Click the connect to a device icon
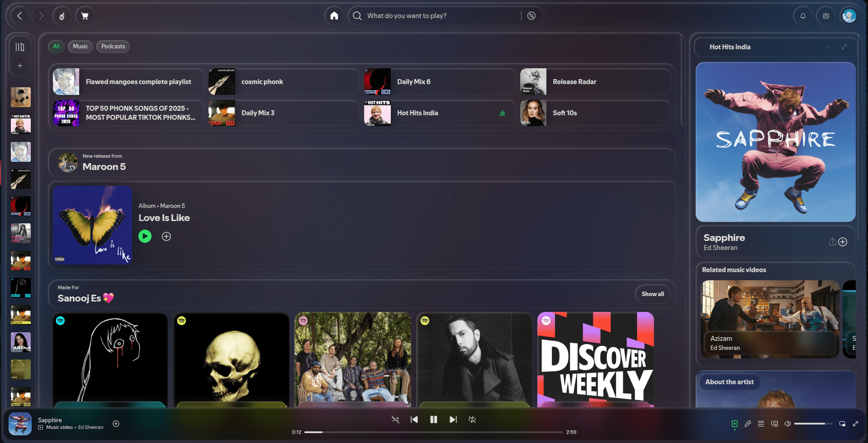 [774, 424]
